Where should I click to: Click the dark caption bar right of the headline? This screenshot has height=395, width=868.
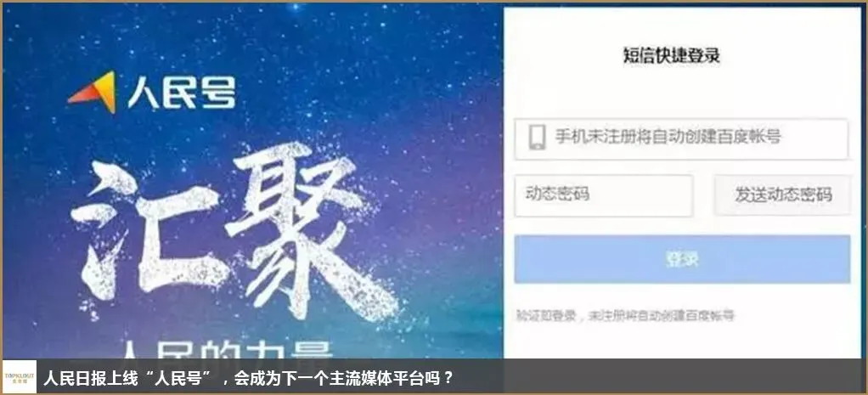659,376
